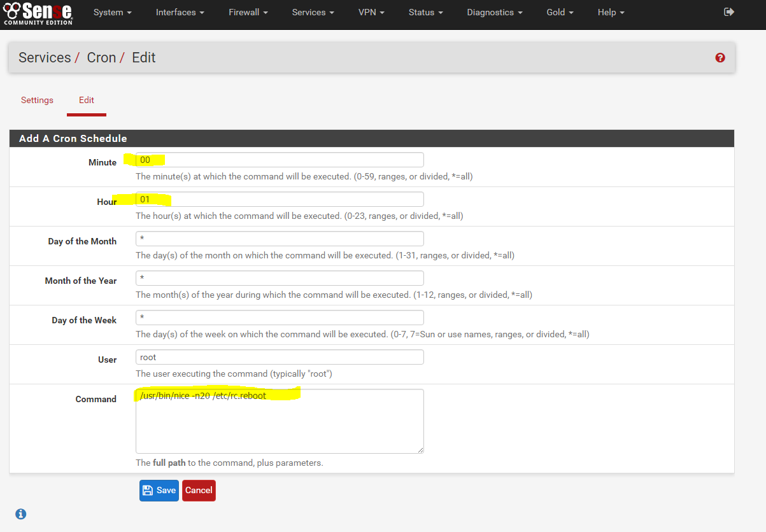Select the Edit tab
The height and width of the screenshot is (532, 766).
tap(86, 100)
